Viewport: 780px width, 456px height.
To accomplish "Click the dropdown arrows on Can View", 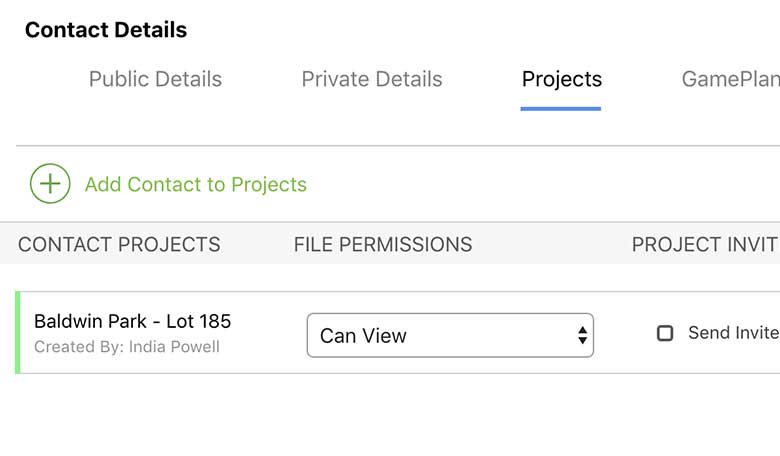I will point(582,335).
